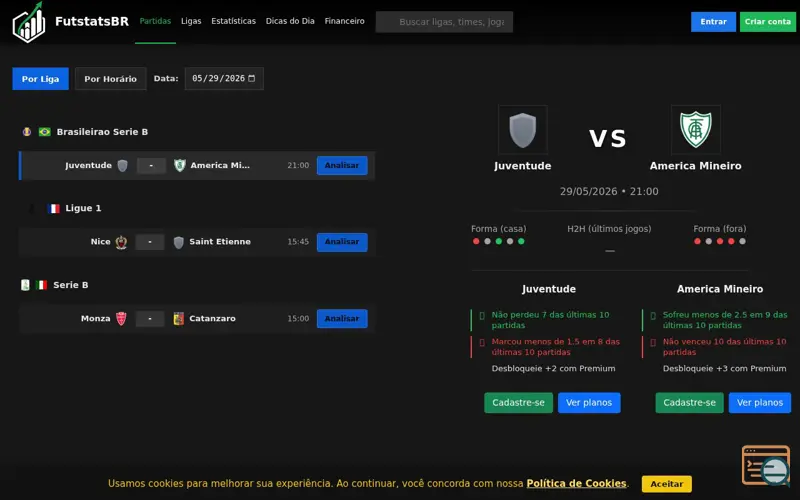Click the Catanzaro team name

(x=212, y=318)
